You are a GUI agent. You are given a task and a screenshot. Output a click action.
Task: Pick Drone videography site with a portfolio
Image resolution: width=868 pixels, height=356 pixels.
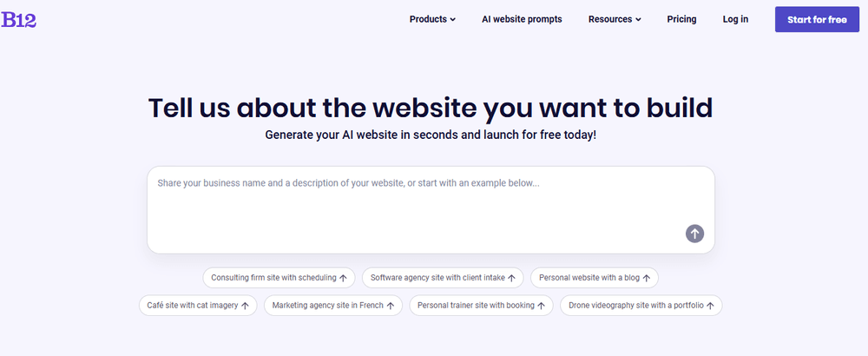coord(635,306)
